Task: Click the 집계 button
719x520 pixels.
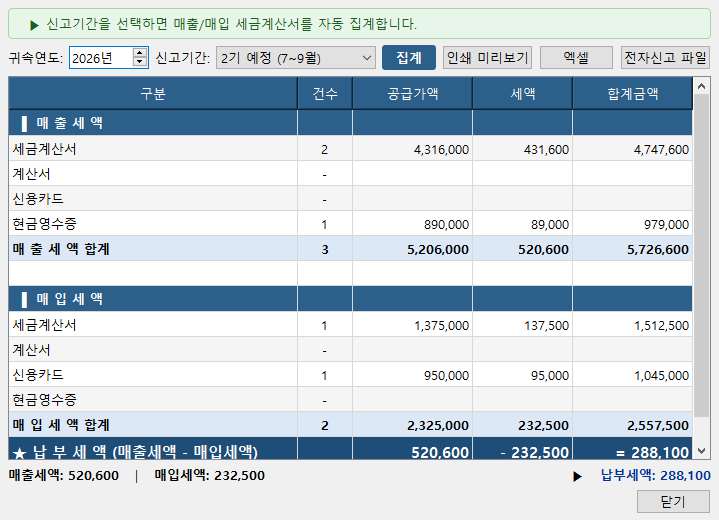Action: (409, 58)
